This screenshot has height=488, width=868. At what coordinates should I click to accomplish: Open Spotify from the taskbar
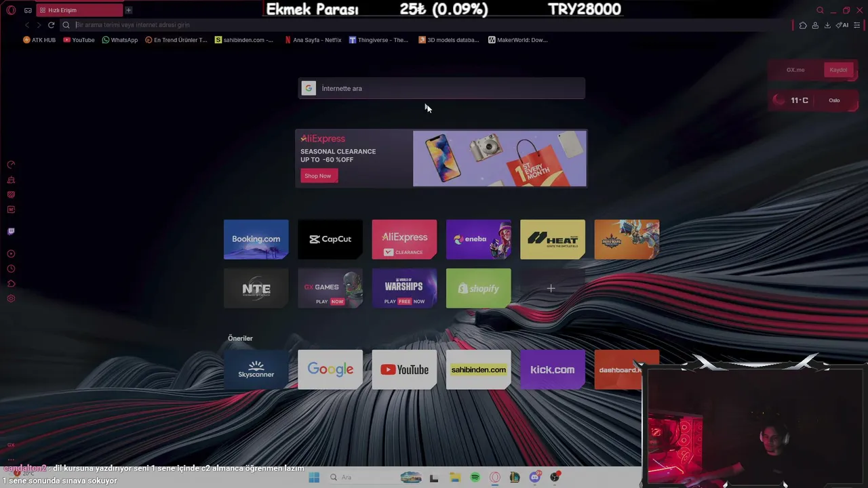click(475, 477)
